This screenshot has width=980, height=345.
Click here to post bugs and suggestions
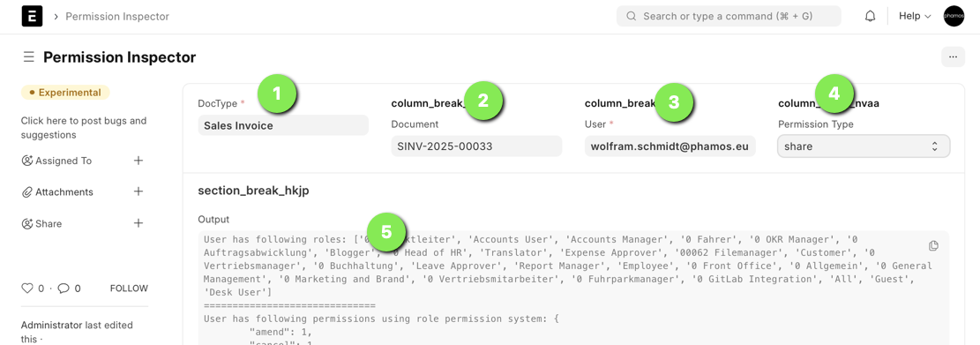point(84,127)
